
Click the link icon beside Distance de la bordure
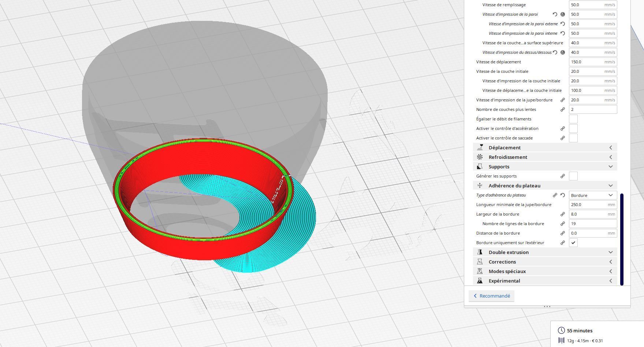point(563,233)
